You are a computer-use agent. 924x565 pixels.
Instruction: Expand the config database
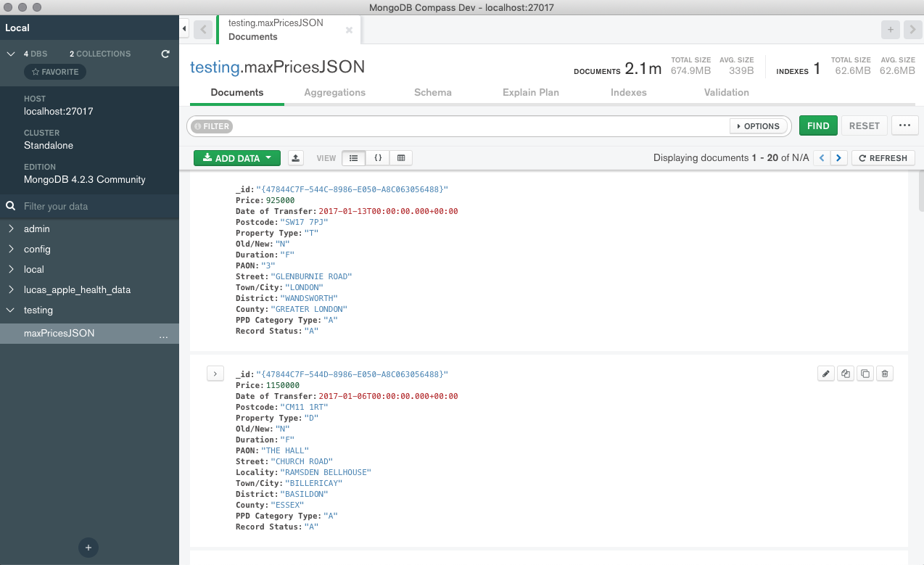pos(11,249)
